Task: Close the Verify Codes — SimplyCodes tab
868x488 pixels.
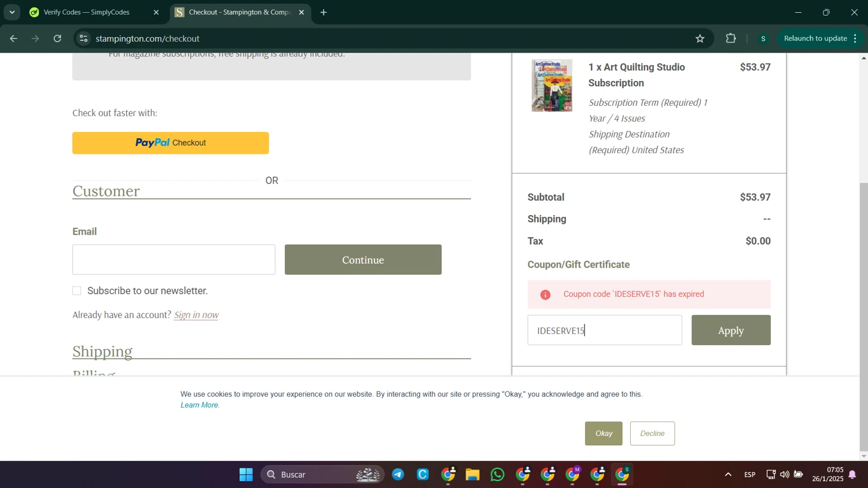Action: [x=156, y=12]
